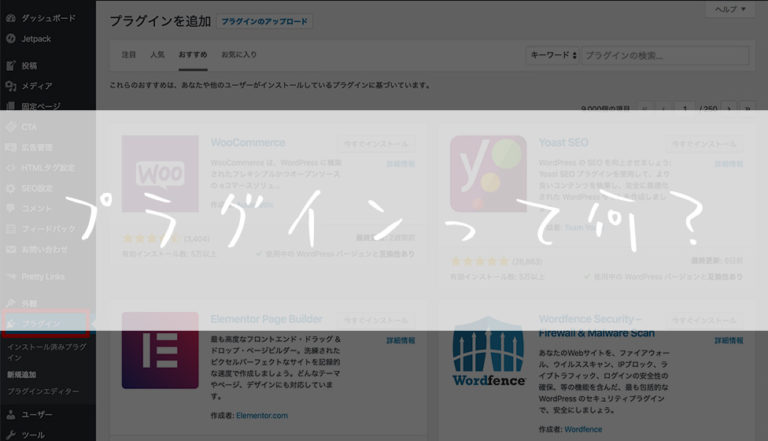This screenshot has height=441, width=768.
Task: Switch to the 注目 tab
Action: (x=129, y=54)
